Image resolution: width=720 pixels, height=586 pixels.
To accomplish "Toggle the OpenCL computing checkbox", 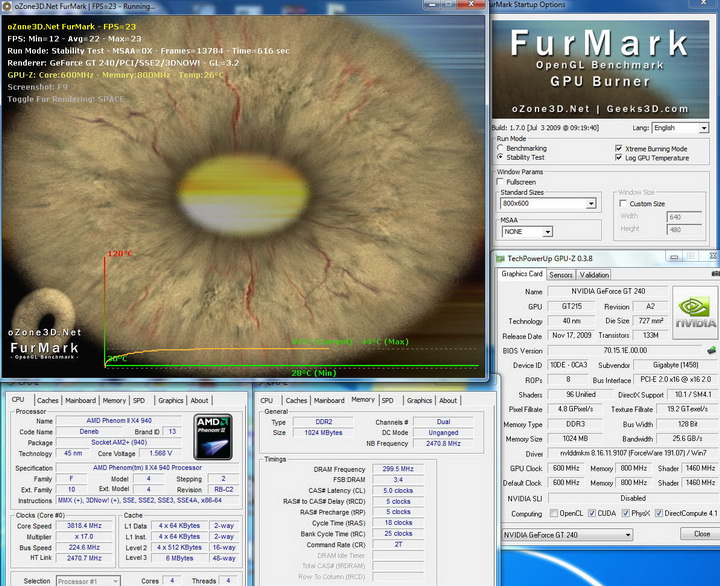I will [x=554, y=513].
